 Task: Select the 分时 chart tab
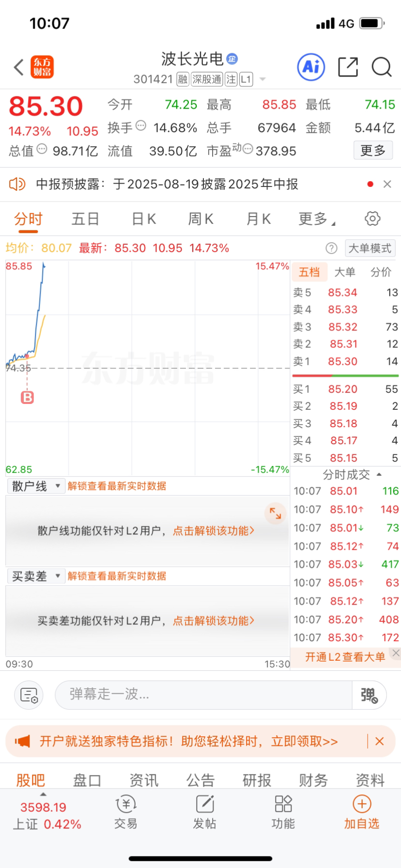28,219
